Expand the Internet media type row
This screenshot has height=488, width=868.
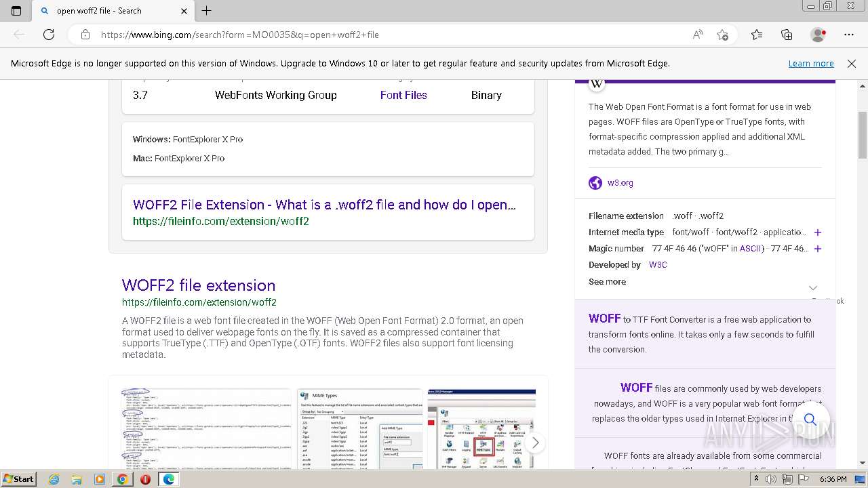[x=818, y=232]
